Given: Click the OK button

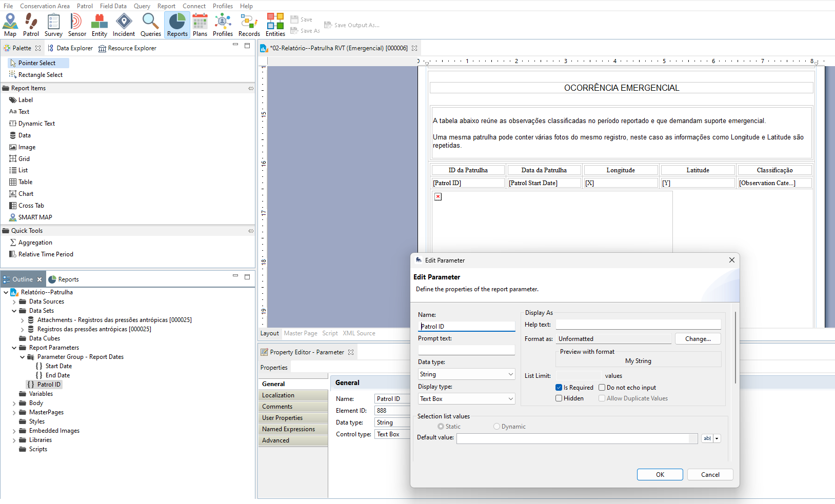Looking at the screenshot, I should coord(660,475).
